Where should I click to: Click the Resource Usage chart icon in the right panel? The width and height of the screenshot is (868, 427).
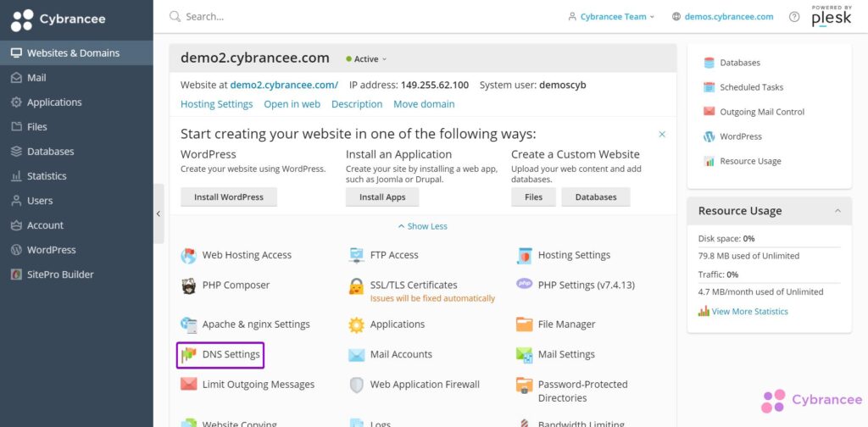pyautogui.click(x=709, y=161)
